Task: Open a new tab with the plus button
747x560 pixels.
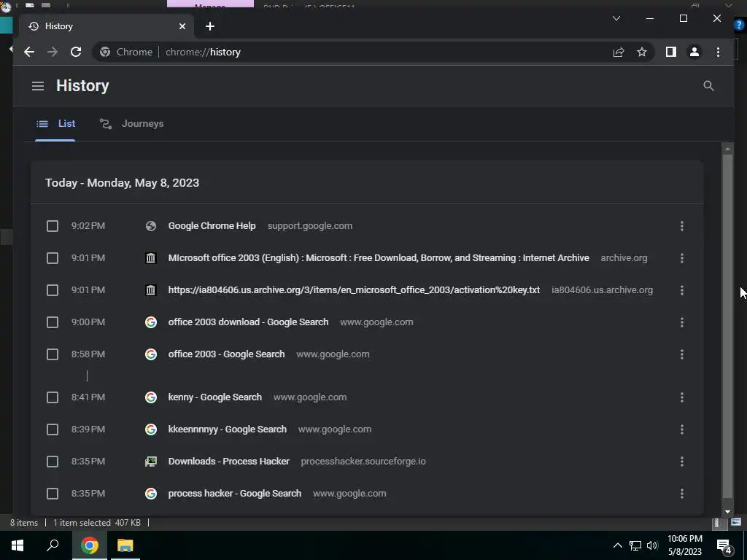Action: (209, 26)
